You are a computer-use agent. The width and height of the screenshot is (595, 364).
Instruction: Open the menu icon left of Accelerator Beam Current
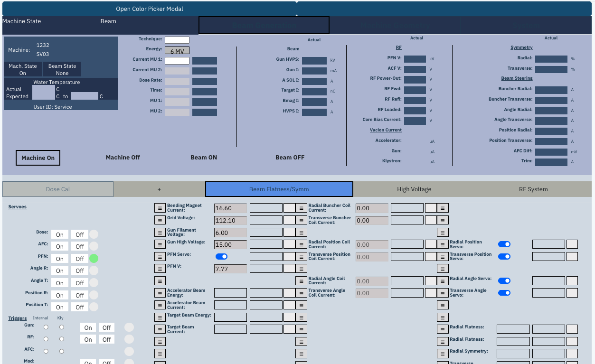160,305
